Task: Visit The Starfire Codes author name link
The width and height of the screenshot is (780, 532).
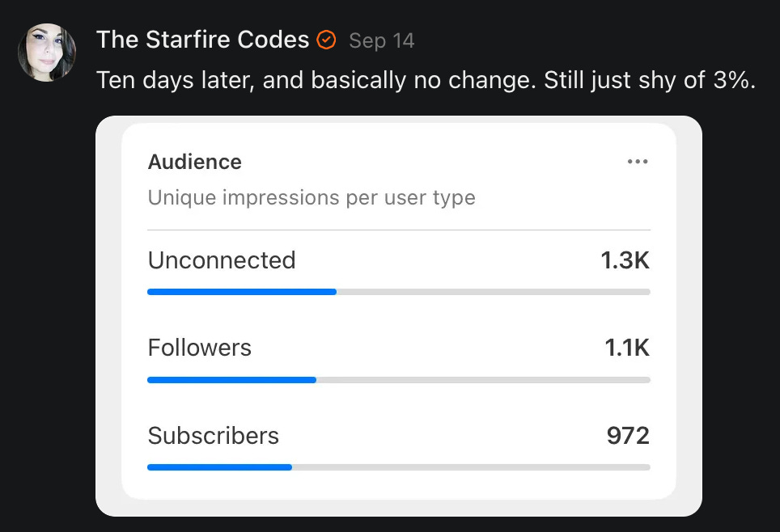Action: coord(202,40)
